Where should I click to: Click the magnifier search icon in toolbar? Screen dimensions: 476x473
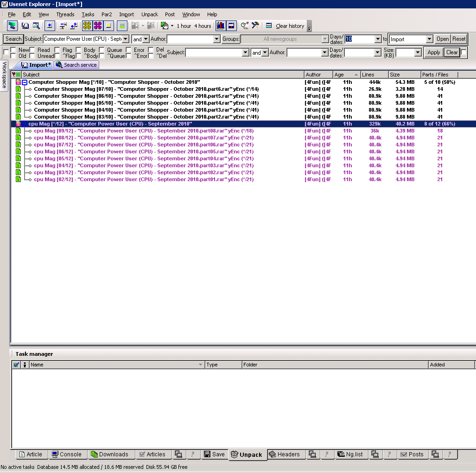36,25
